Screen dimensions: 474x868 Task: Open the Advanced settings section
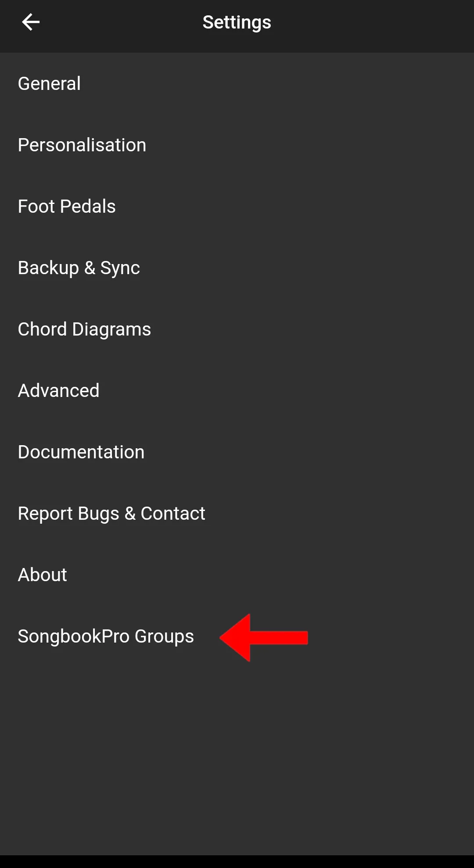(x=58, y=390)
